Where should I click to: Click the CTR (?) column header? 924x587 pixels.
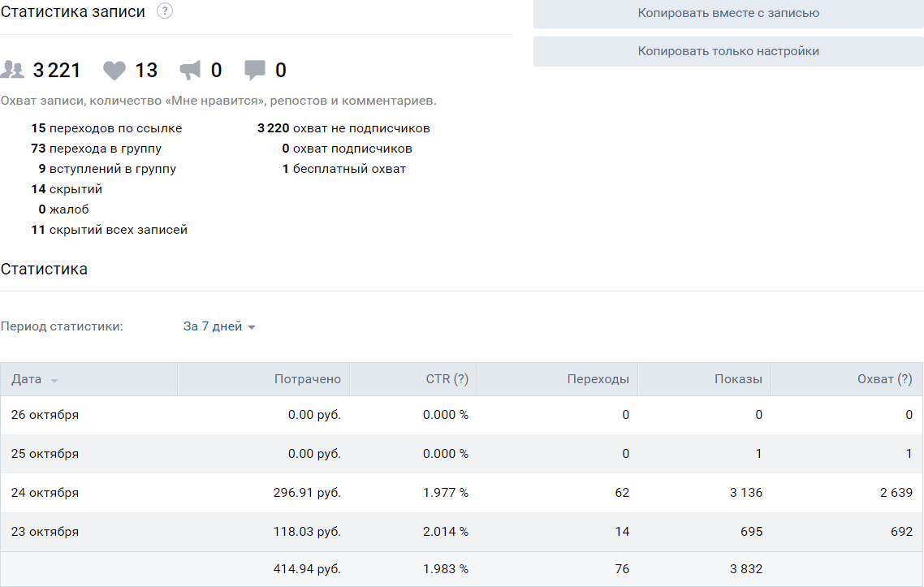click(x=447, y=379)
